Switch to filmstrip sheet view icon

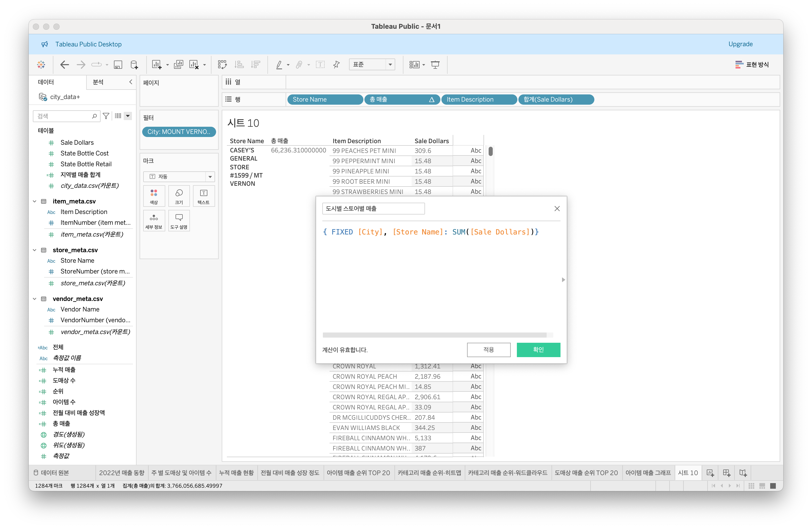point(762,486)
